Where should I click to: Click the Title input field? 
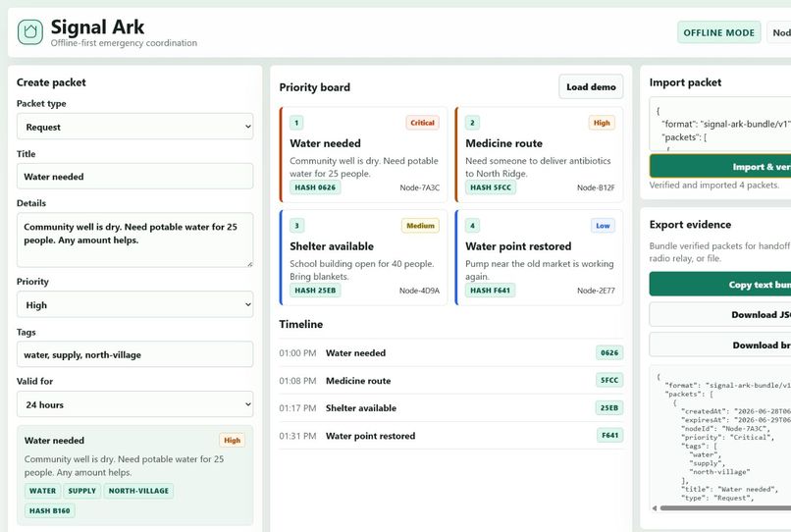[135, 177]
